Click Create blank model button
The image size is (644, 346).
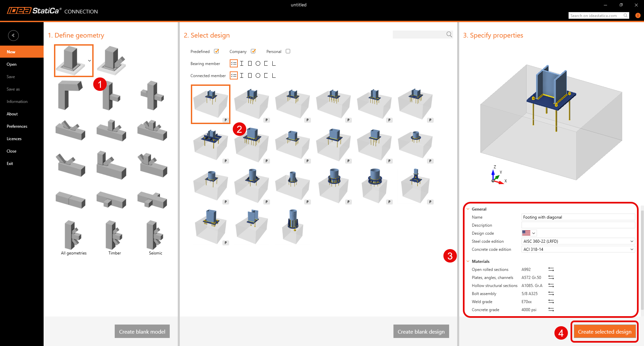142,331
